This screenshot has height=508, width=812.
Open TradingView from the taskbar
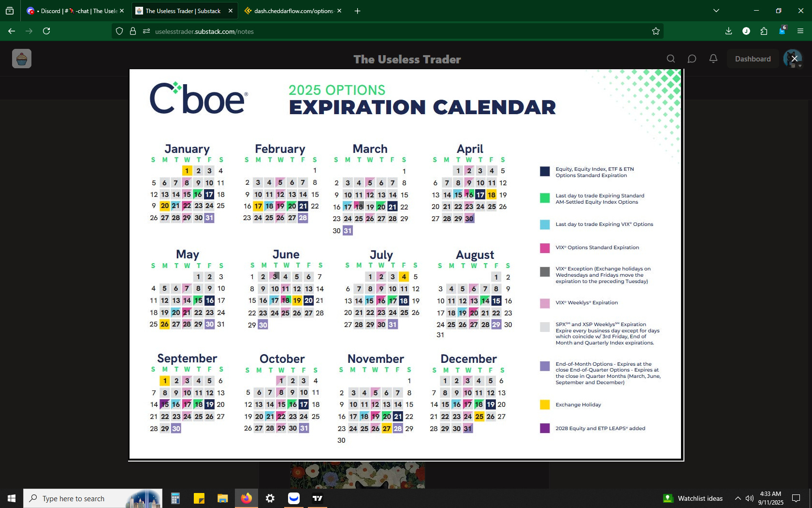pos(318,498)
